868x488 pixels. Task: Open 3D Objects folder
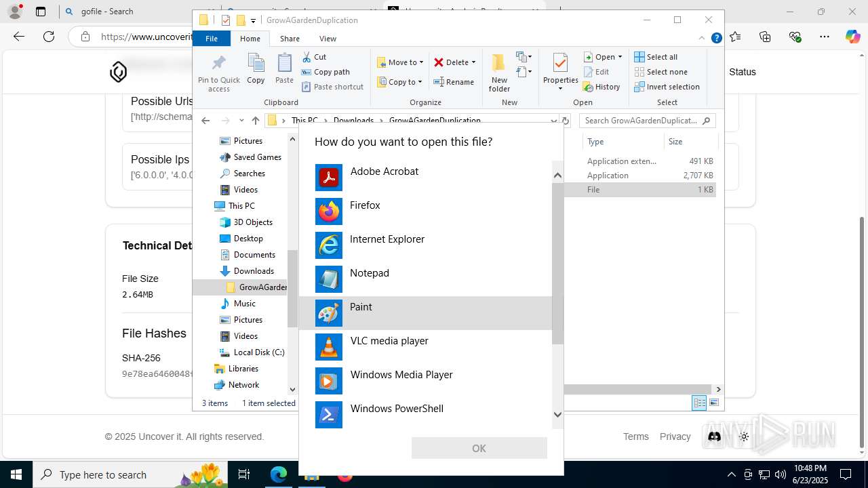(x=246, y=222)
